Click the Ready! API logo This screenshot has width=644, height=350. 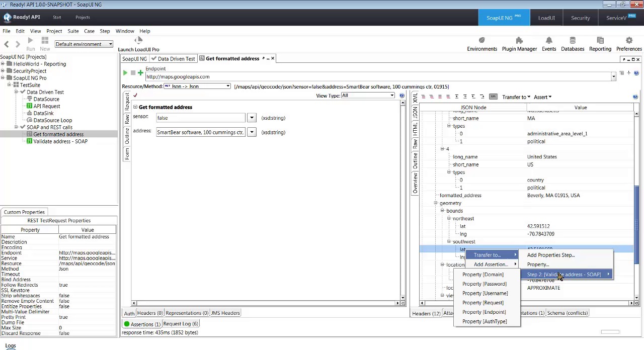pyautogui.click(x=21, y=17)
